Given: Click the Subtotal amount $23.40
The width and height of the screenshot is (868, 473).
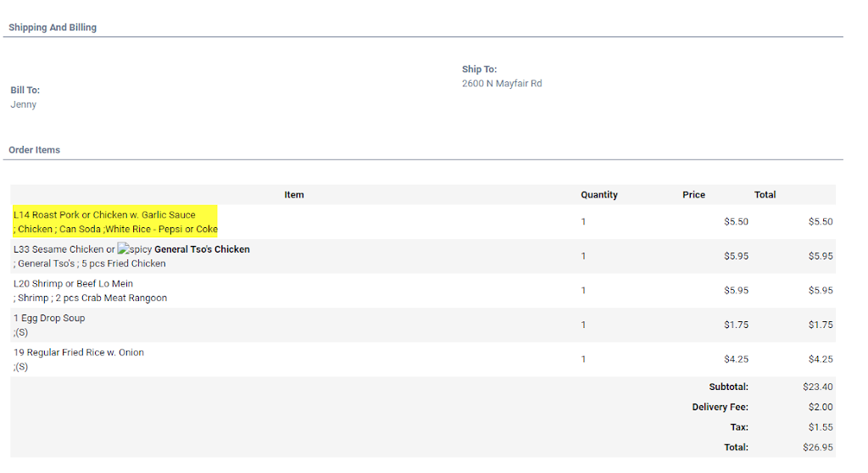Looking at the screenshot, I should point(817,387).
